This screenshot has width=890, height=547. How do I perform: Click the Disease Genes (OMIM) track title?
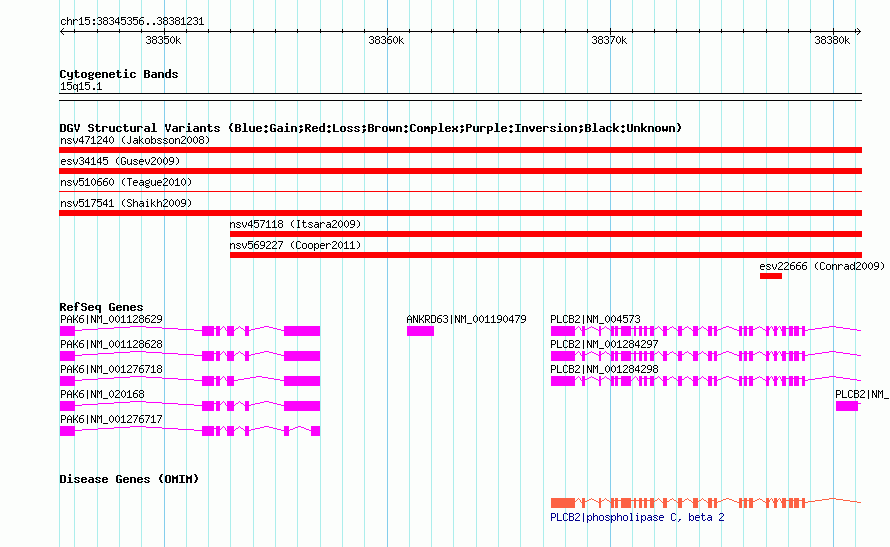(129, 479)
